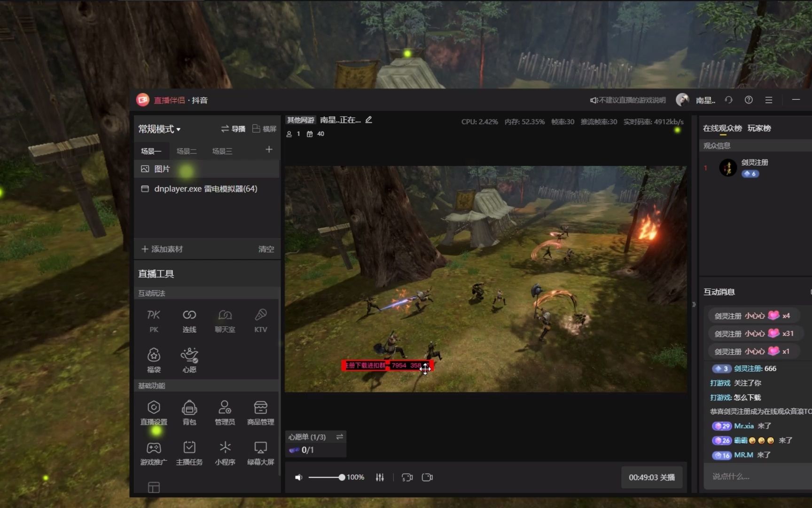Image resolution: width=812 pixels, height=508 pixels.
Task: Click the refresh icon in title bar
Action: [728, 100]
